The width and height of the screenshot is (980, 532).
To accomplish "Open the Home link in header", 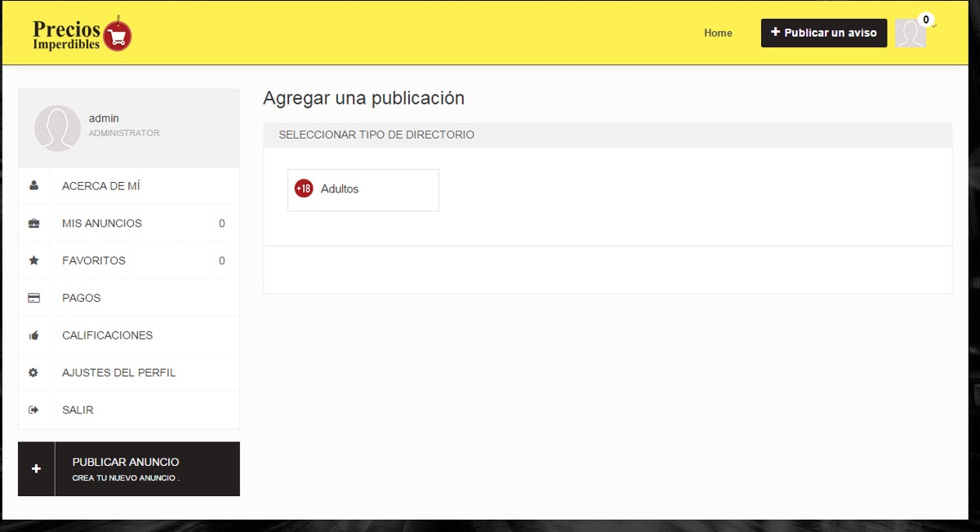I will pyautogui.click(x=718, y=33).
